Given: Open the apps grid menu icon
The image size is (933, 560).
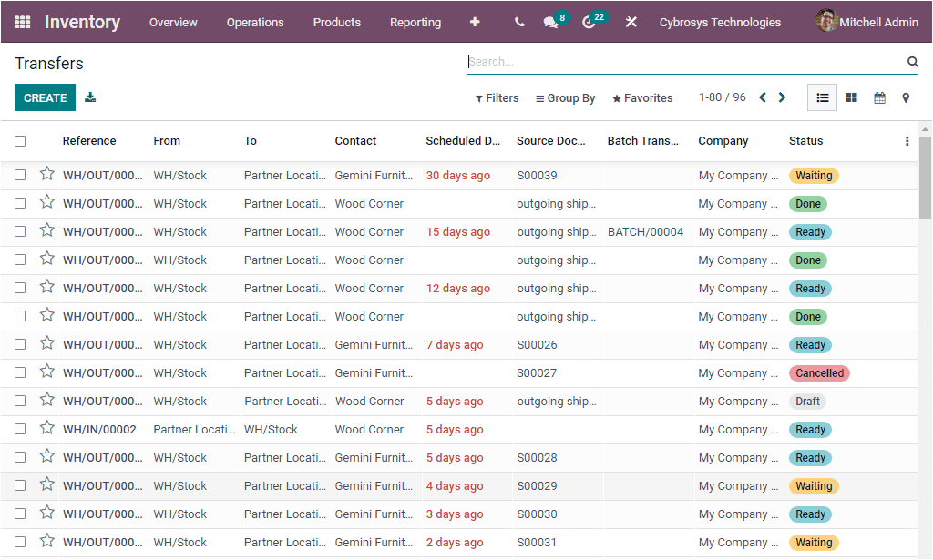Looking at the screenshot, I should coord(23,21).
